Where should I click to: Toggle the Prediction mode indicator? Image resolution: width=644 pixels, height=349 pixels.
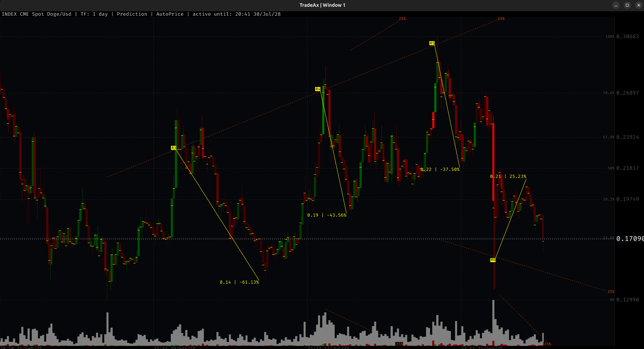click(x=132, y=14)
